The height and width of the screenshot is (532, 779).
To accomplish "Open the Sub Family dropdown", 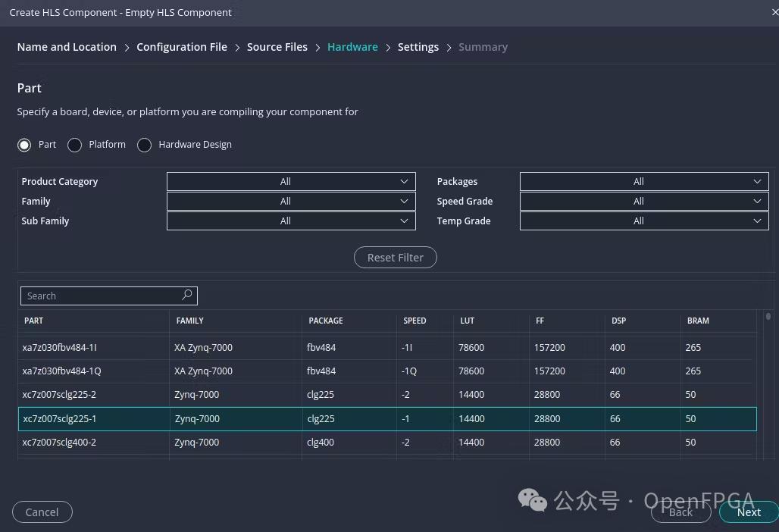I will (x=291, y=221).
